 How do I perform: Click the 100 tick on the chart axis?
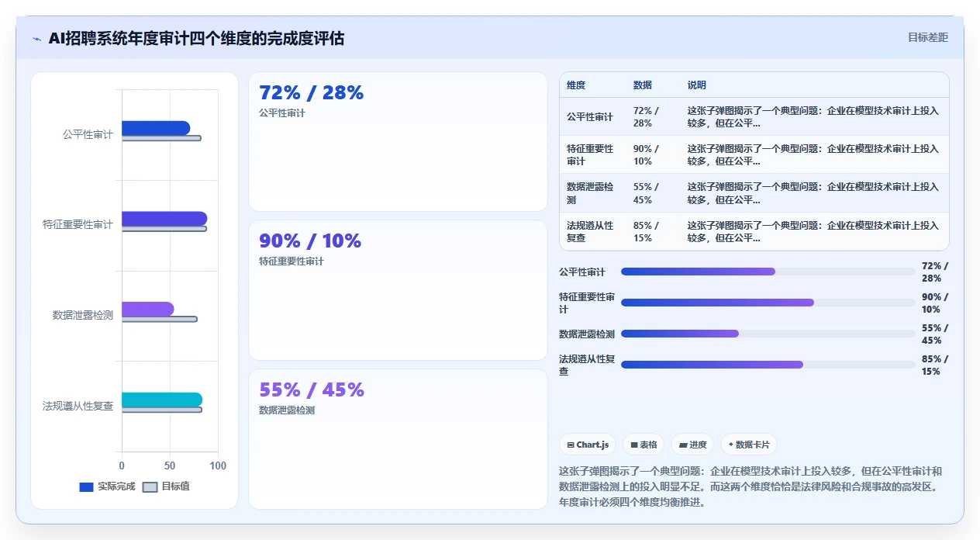pos(218,466)
